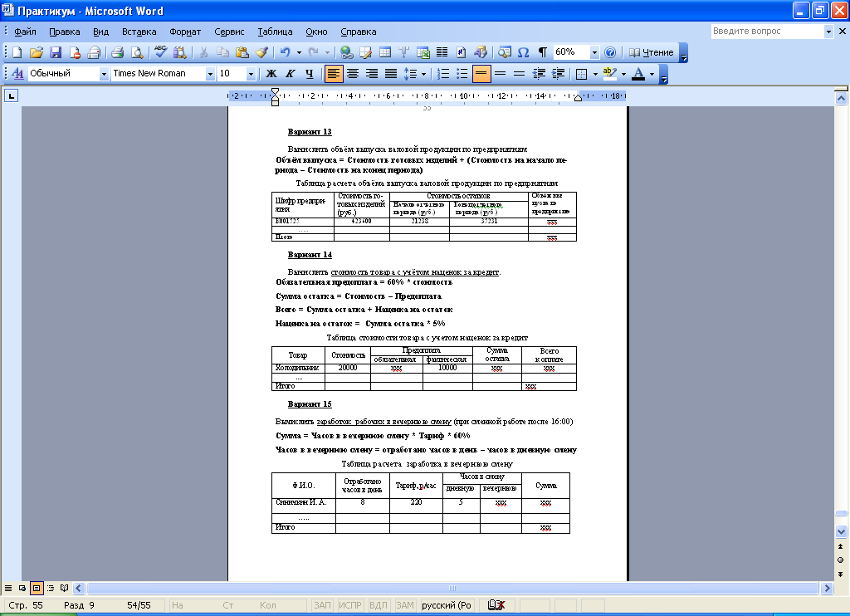Expand Formatting toolbar options arrow
The width and height of the screenshot is (850, 616).
(664, 74)
